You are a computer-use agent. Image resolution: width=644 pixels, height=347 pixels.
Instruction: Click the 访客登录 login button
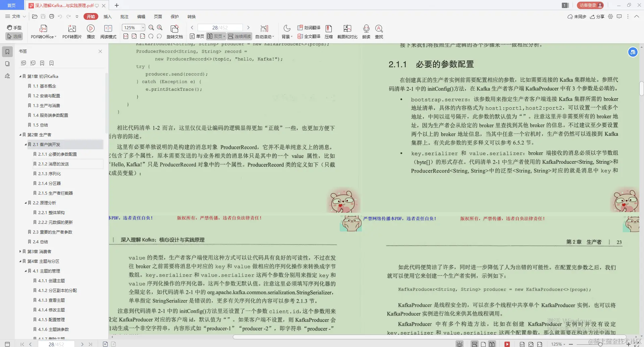point(591,5)
